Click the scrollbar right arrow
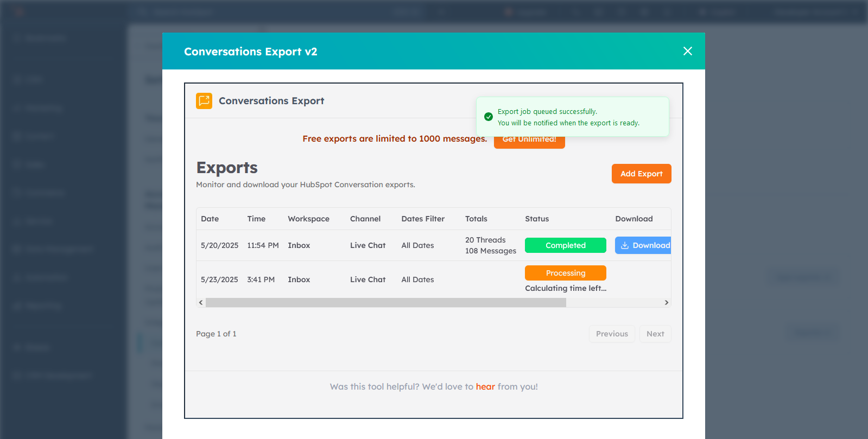868x439 pixels. click(667, 303)
